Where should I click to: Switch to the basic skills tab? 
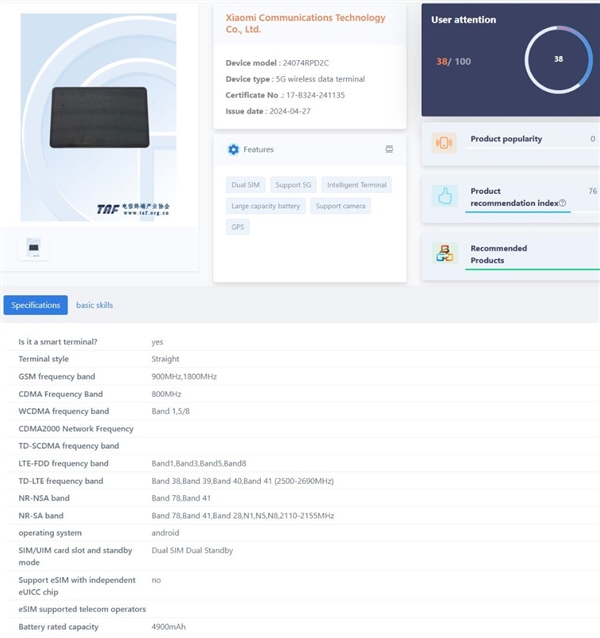tap(95, 305)
